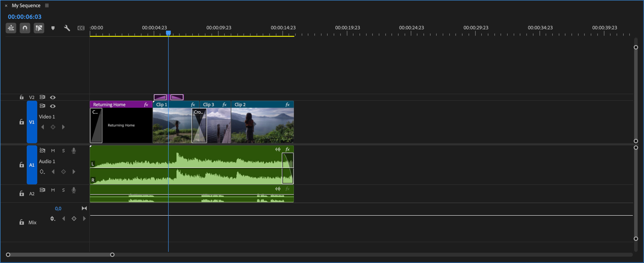Open Audio 1 show keyframes dropdown

[x=42, y=172]
